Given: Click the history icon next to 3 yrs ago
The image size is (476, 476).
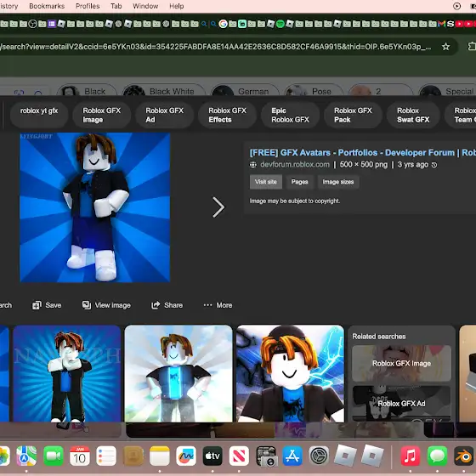Looking at the screenshot, I should 434,165.
